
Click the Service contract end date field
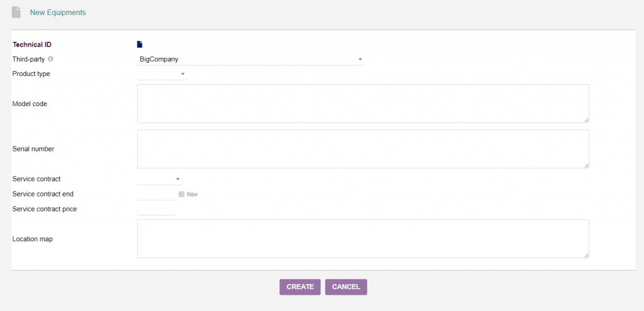pos(156,194)
